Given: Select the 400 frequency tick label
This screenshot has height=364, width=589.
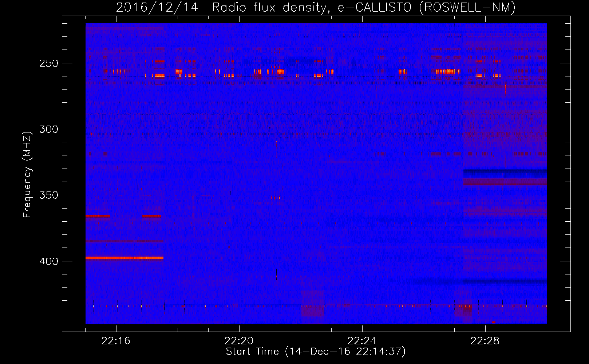Looking at the screenshot, I should point(49,261).
